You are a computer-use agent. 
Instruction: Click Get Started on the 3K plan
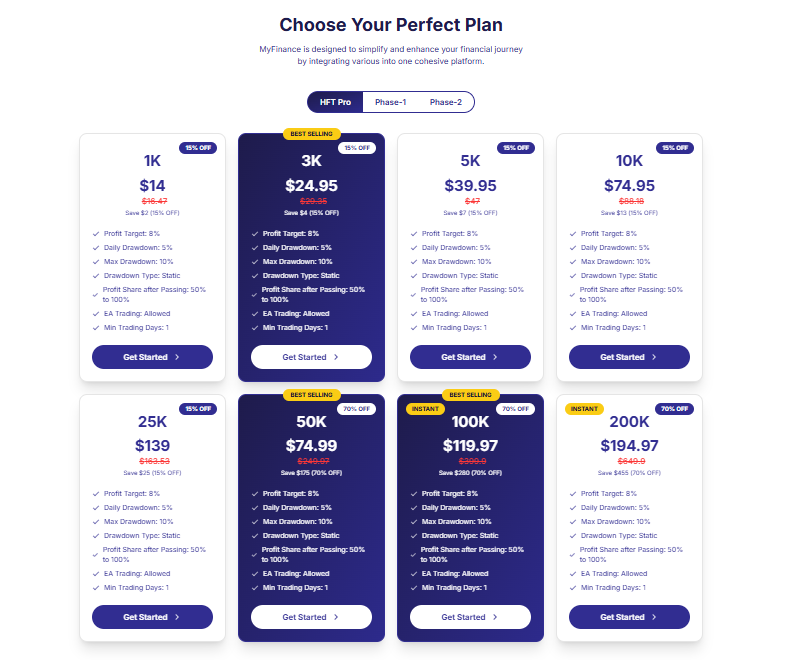click(311, 357)
